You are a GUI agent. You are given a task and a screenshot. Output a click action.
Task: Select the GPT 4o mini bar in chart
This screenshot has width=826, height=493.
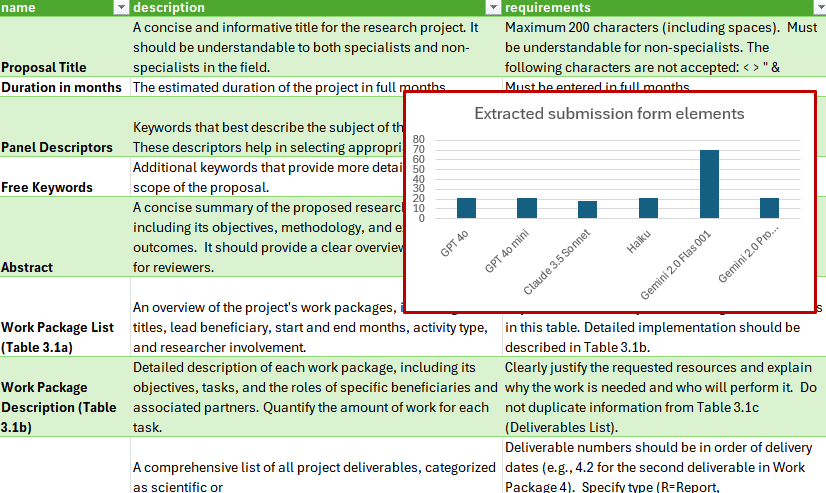pyautogui.click(x=527, y=208)
